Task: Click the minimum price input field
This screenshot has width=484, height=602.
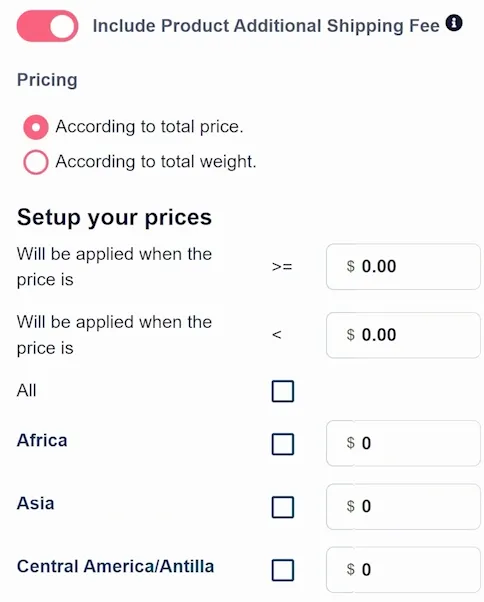Action: point(403,266)
